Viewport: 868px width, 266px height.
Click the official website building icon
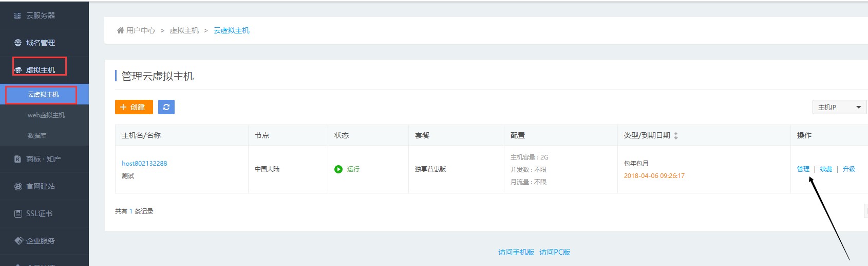coord(18,186)
